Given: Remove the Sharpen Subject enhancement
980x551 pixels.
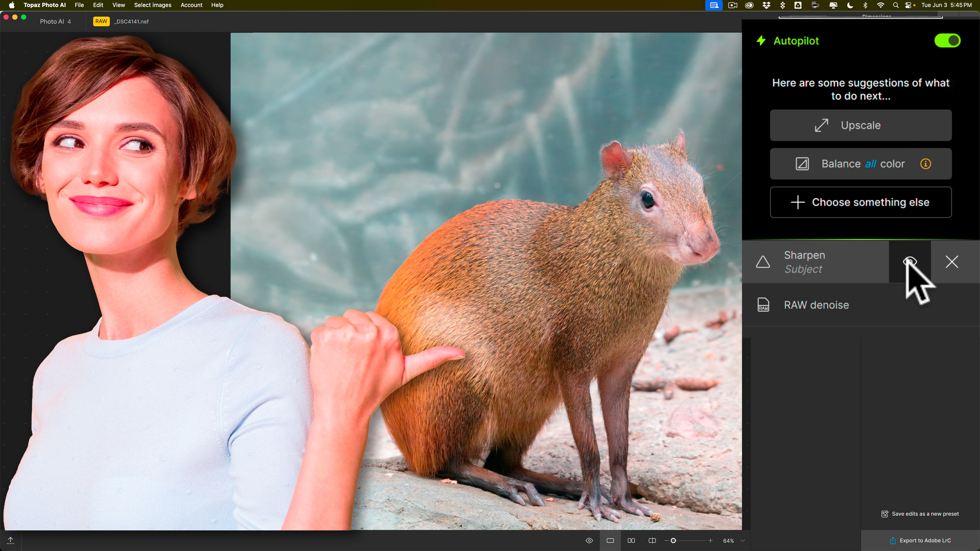Looking at the screenshot, I should tap(952, 262).
